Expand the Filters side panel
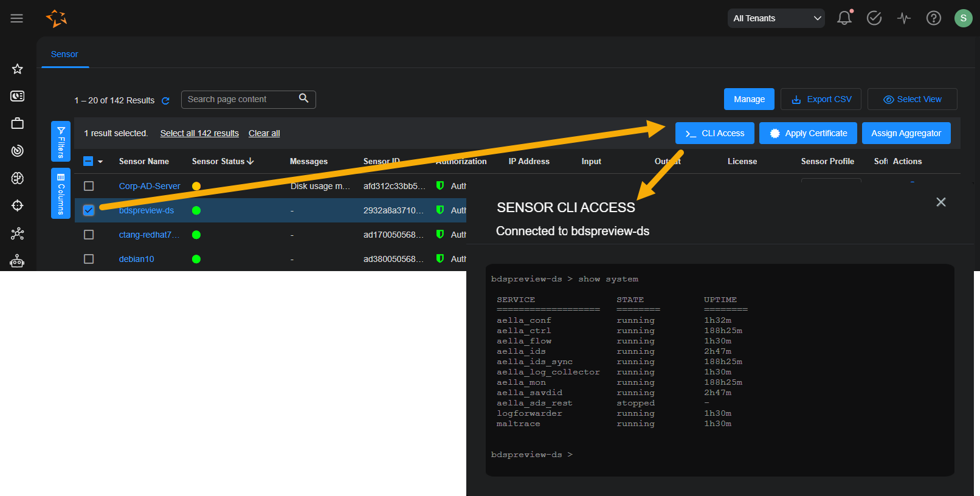 (x=61, y=141)
